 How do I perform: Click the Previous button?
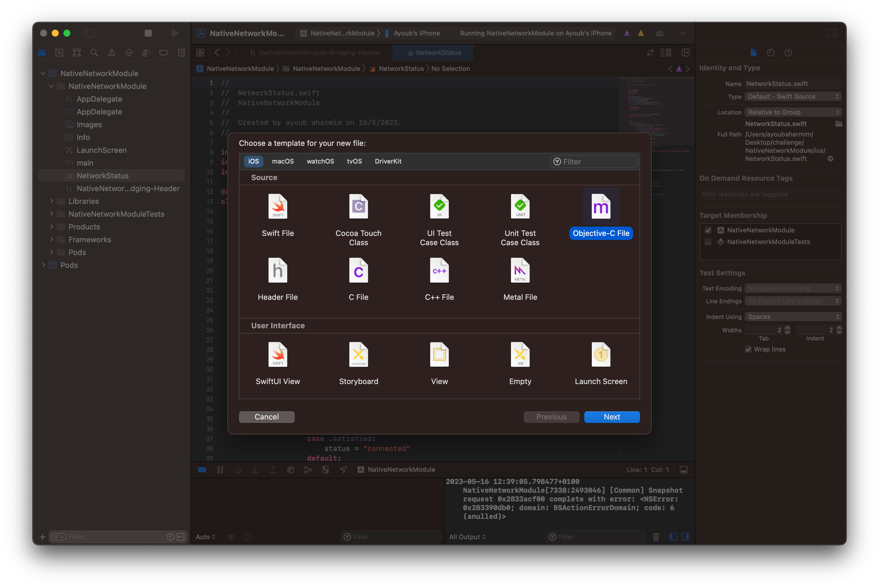(x=551, y=417)
